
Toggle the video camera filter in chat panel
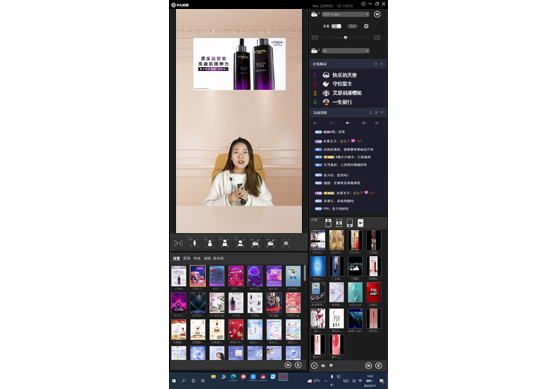coord(348,123)
